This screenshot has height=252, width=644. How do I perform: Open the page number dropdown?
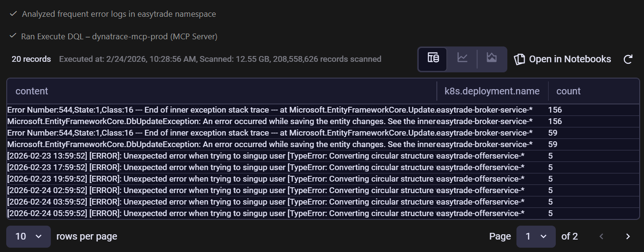[536, 236]
